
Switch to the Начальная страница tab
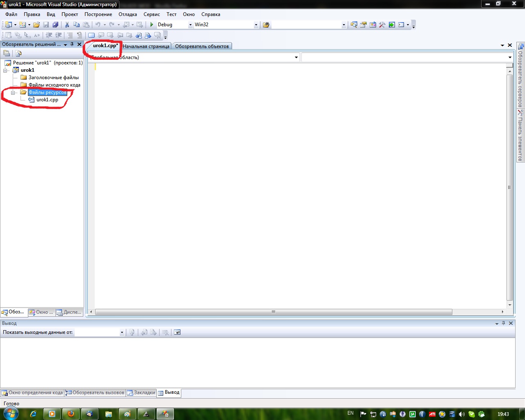pyautogui.click(x=146, y=46)
